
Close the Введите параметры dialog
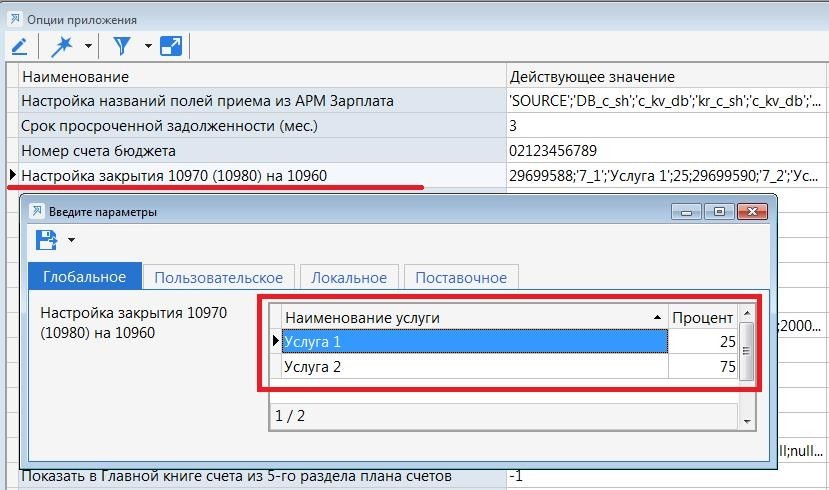point(752,212)
